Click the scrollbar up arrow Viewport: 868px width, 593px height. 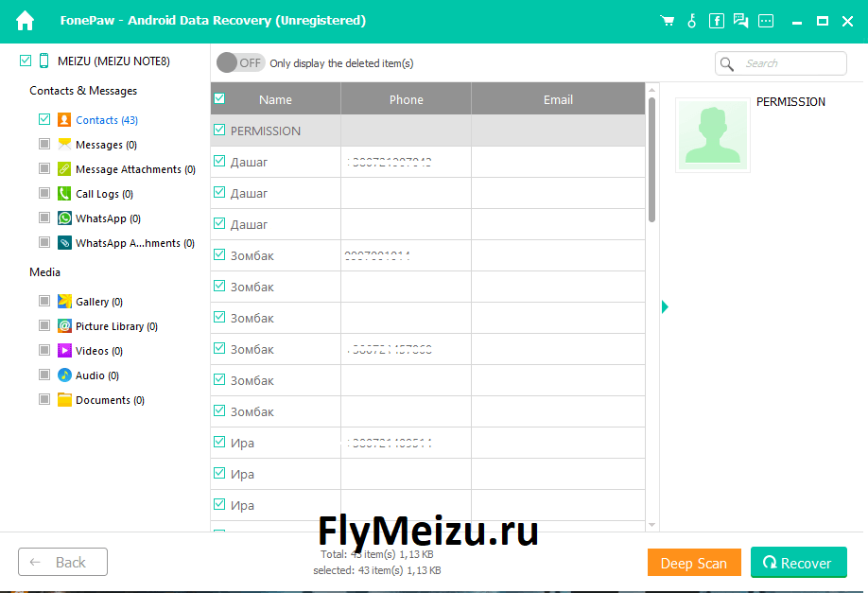(652, 90)
